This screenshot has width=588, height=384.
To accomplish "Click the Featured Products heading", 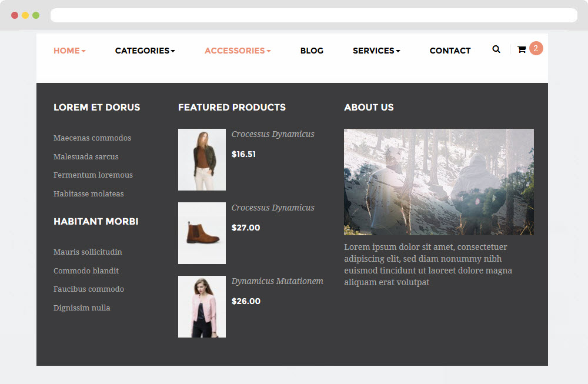I will [232, 107].
